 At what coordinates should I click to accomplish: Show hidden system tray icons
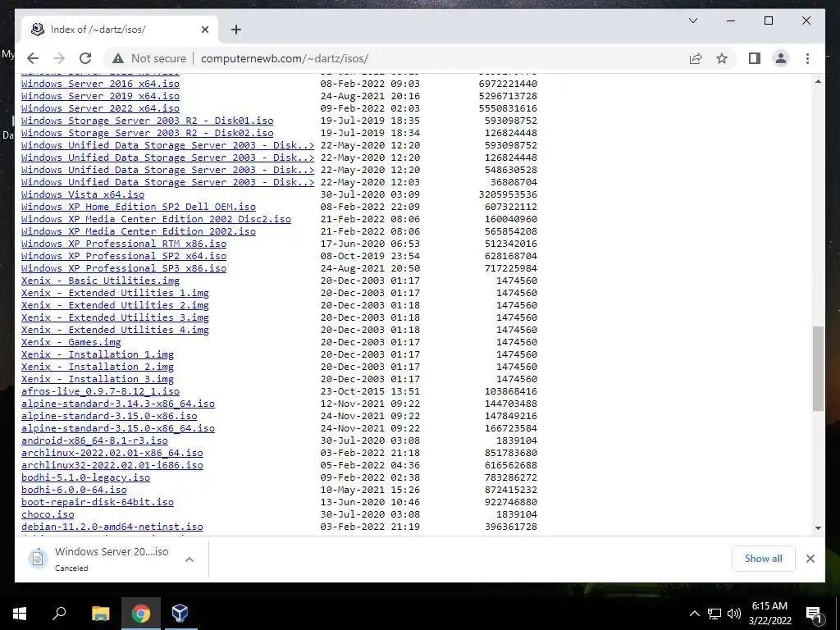(694, 614)
